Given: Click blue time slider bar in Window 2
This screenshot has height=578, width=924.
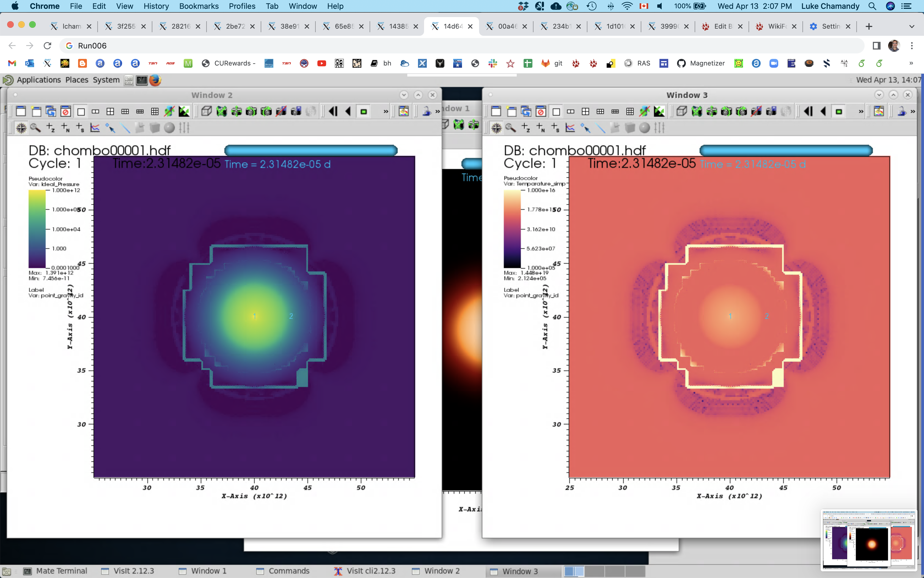Looking at the screenshot, I should tap(311, 150).
